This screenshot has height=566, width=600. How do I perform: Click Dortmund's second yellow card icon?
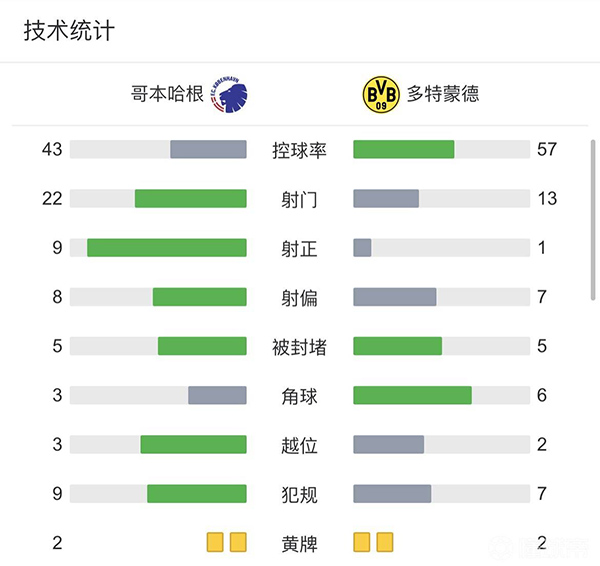click(x=385, y=543)
